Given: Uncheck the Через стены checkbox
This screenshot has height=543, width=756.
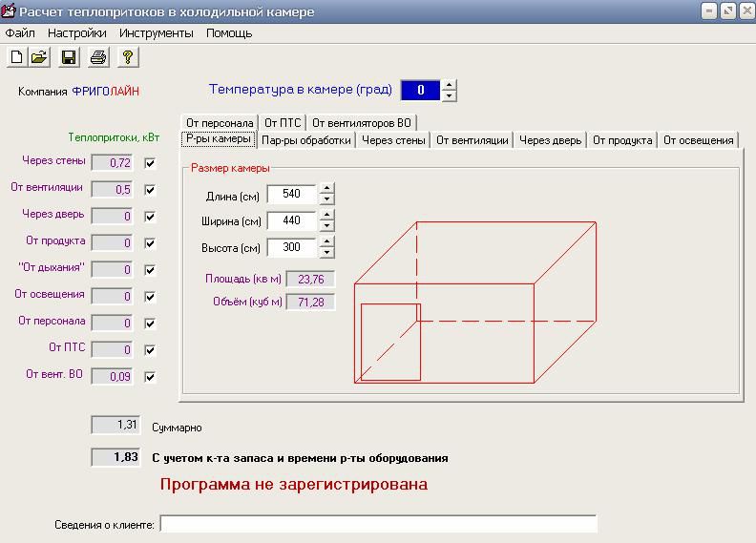Looking at the screenshot, I should [149, 163].
